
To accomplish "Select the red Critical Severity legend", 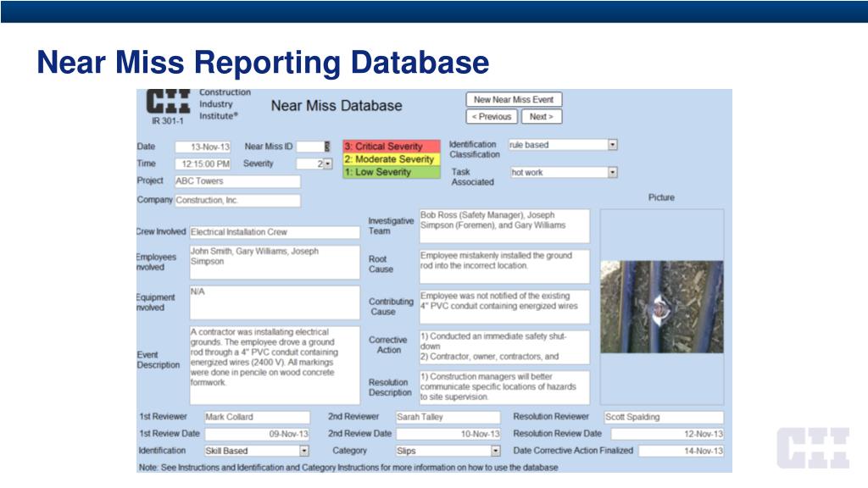I will 392,147.
